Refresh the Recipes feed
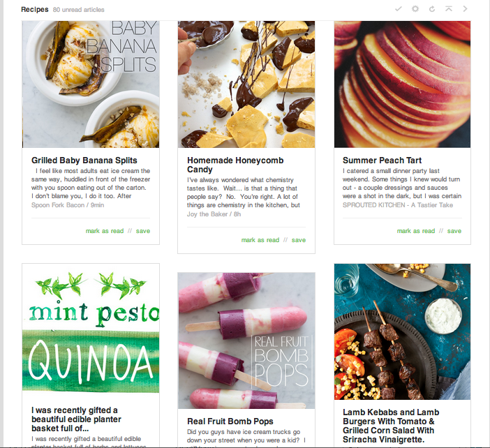490x448 pixels. pos(432,9)
